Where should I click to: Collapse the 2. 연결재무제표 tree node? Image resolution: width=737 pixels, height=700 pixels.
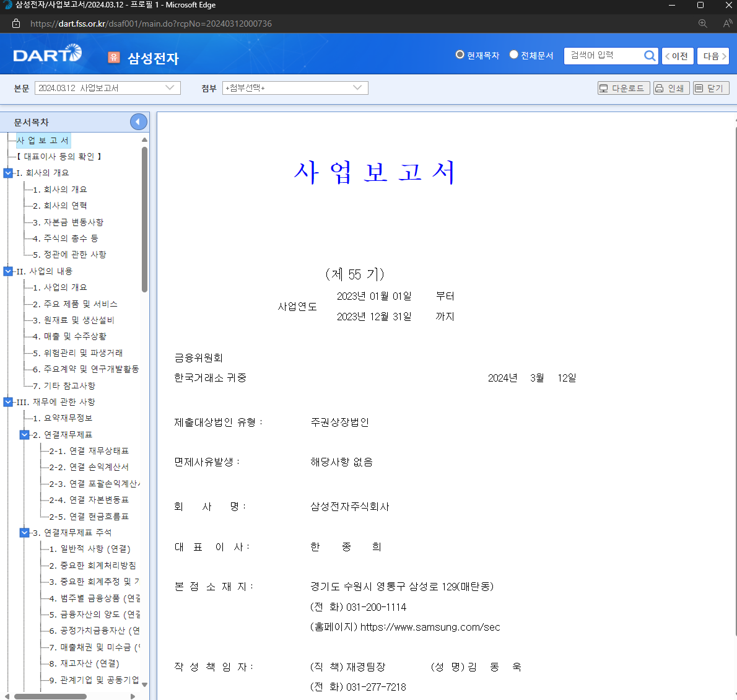[x=24, y=435]
